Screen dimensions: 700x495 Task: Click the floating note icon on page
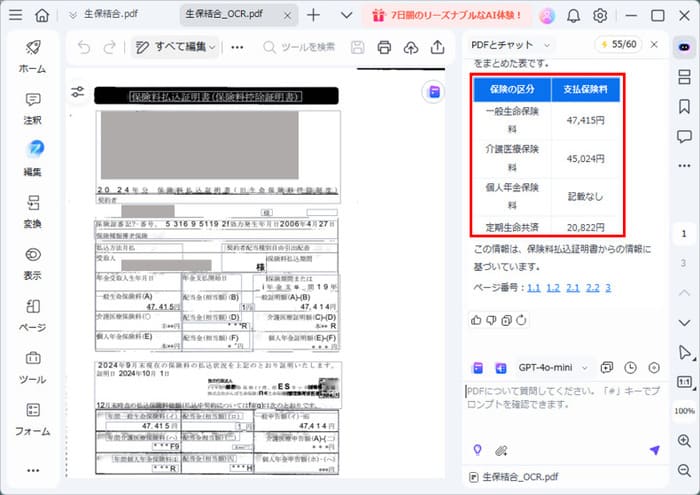tap(434, 92)
